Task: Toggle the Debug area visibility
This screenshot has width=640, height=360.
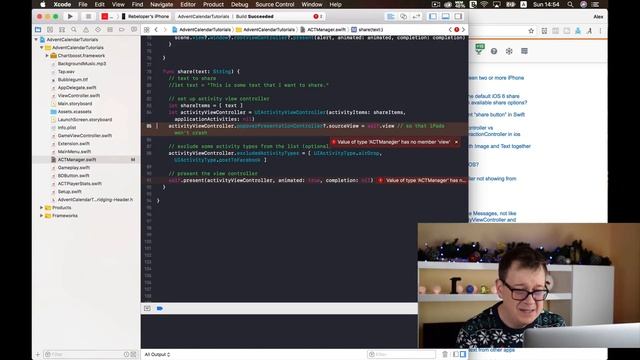Action: pyautogui.click(x=445, y=16)
